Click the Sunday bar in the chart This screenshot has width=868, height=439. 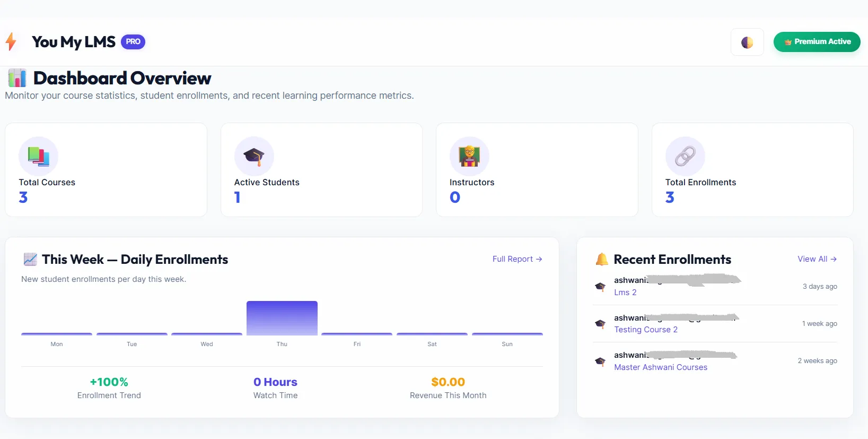507,334
